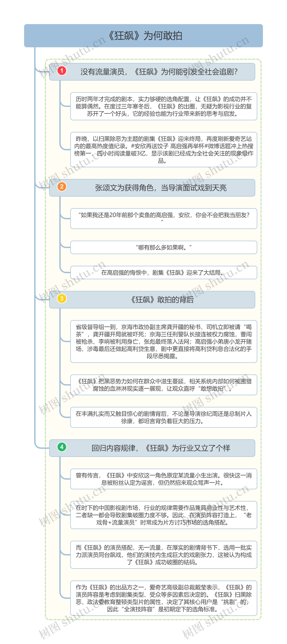Click the orange number 2 badge icon
The image size is (287, 644).
(x=62, y=187)
